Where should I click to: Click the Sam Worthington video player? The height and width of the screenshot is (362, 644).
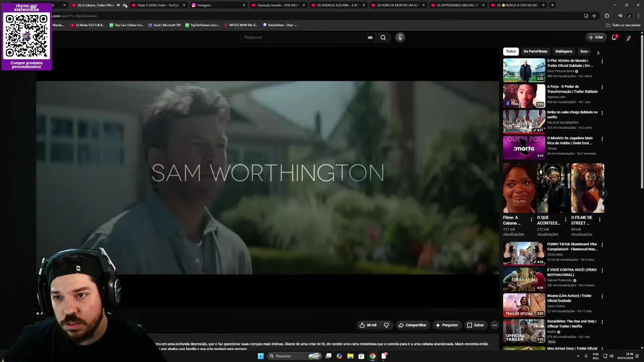pyautogui.click(x=267, y=177)
